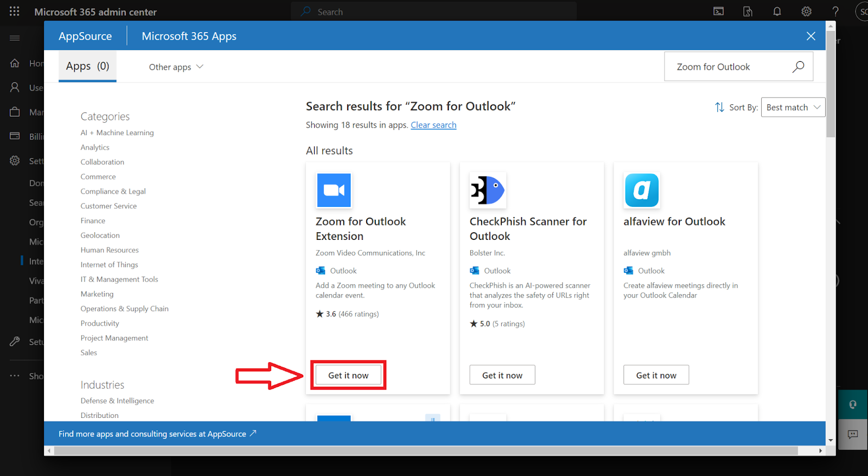
Task: Click the vertical scrollbar thumb of dialog
Action: 831,84
